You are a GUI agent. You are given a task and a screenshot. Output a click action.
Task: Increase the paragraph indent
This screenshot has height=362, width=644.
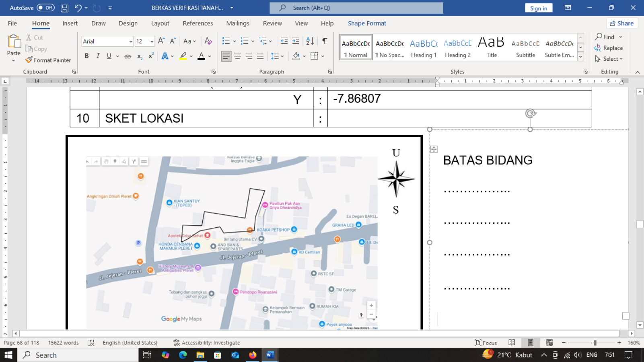pos(296,41)
